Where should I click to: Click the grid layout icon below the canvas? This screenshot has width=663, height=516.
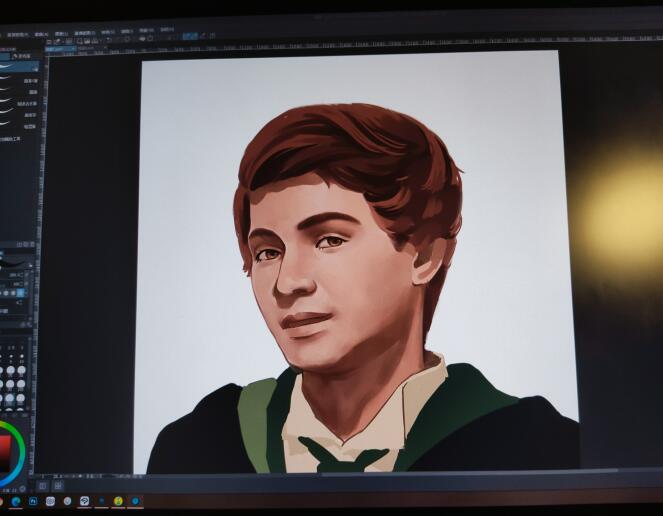point(58,486)
